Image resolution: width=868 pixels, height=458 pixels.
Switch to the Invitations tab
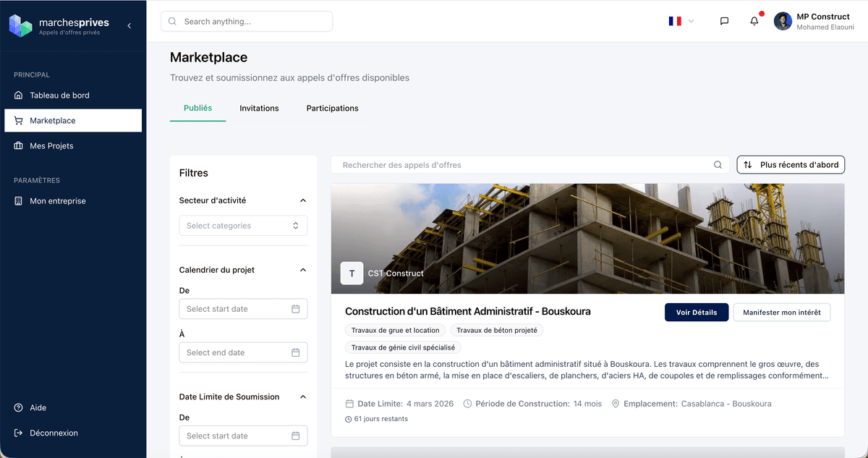tap(259, 109)
